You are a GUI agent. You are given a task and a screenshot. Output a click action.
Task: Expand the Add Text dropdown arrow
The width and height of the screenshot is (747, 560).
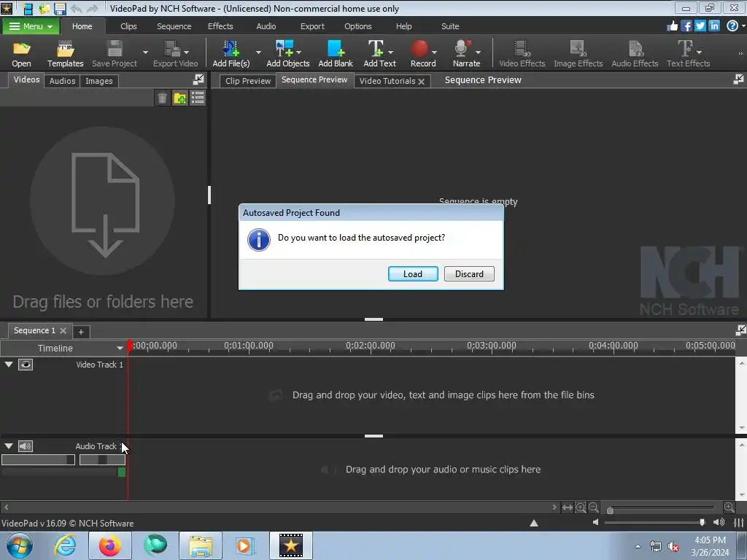(391, 52)
